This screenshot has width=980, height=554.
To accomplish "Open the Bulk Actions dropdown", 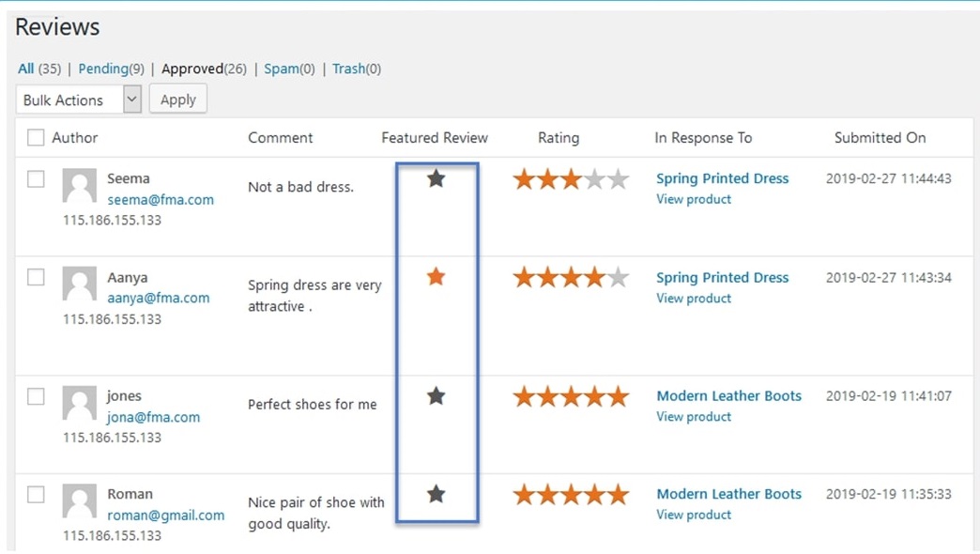I will point(79,100).
